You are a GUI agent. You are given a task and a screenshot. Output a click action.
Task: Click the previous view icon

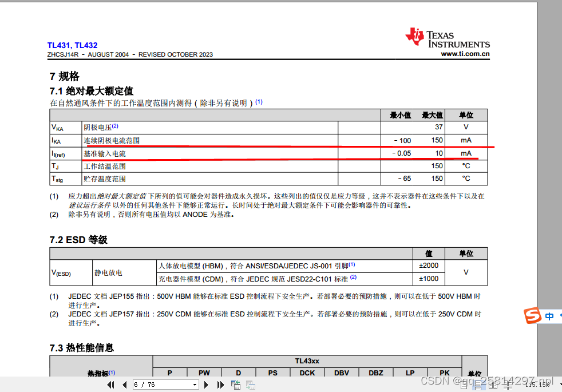pos(236,385)
